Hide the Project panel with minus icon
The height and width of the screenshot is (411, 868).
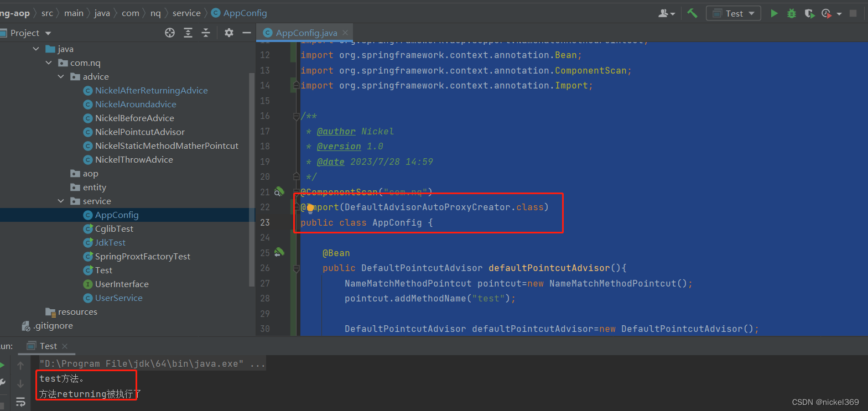pos(247,33)
